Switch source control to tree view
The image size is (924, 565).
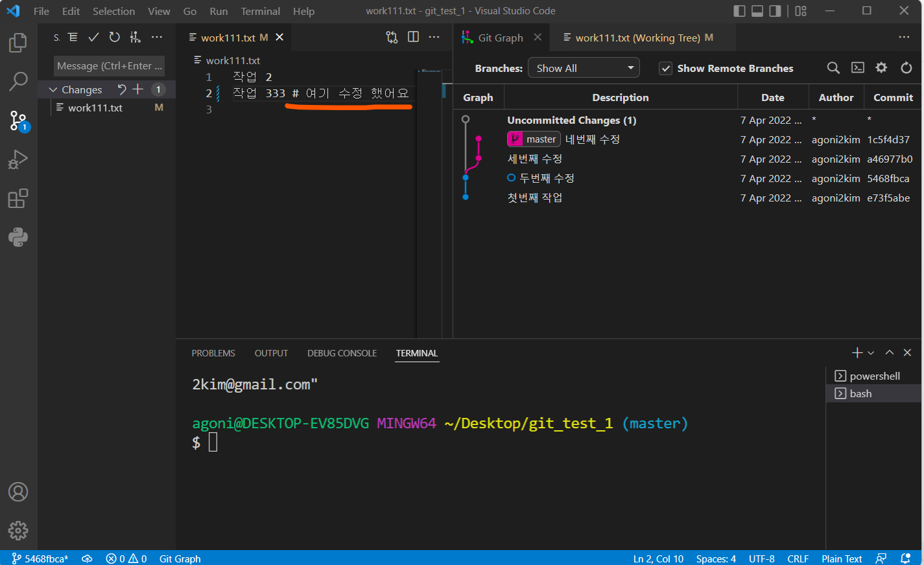(73, 38)
